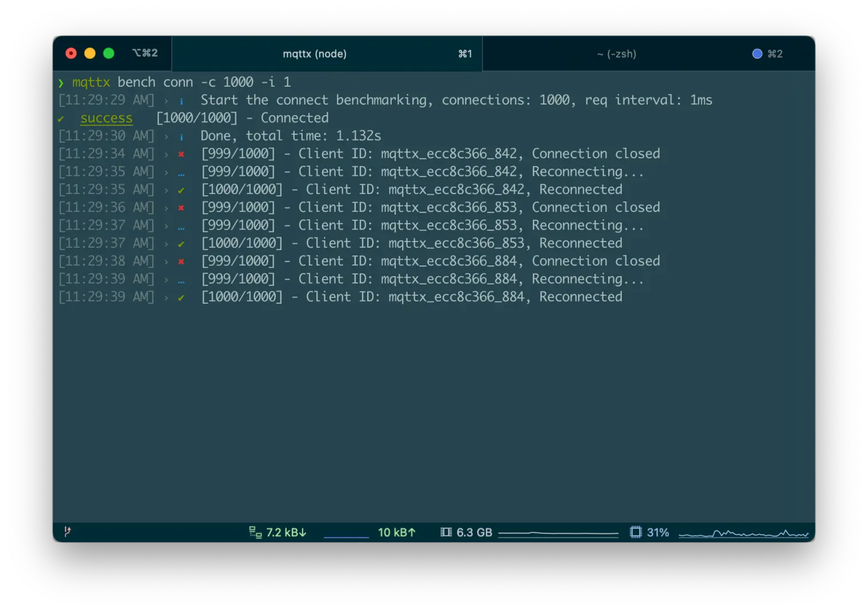Switch to the mqttx (node) tab
The image size is (868, 612).
pos(315,54)
